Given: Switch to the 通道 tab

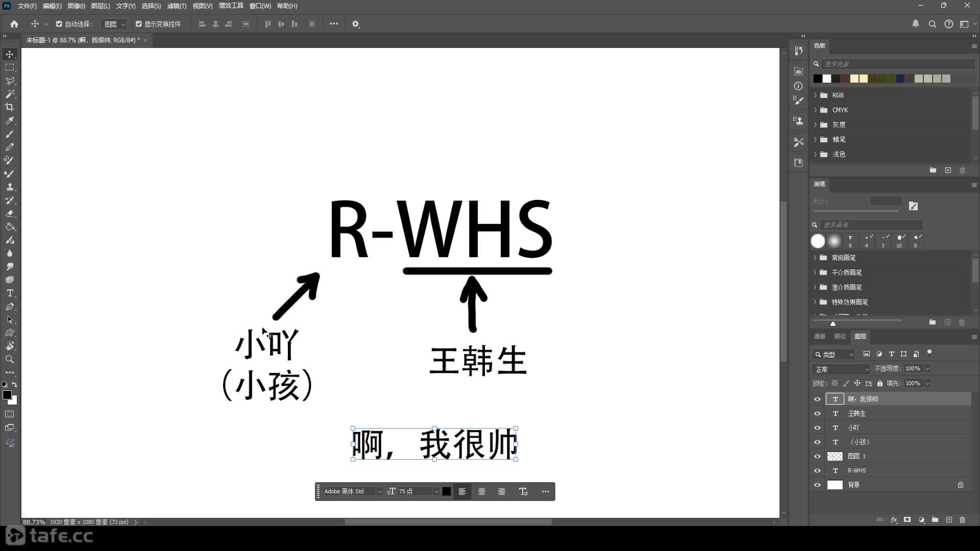Looking at the screenshot, I should 819,336.
